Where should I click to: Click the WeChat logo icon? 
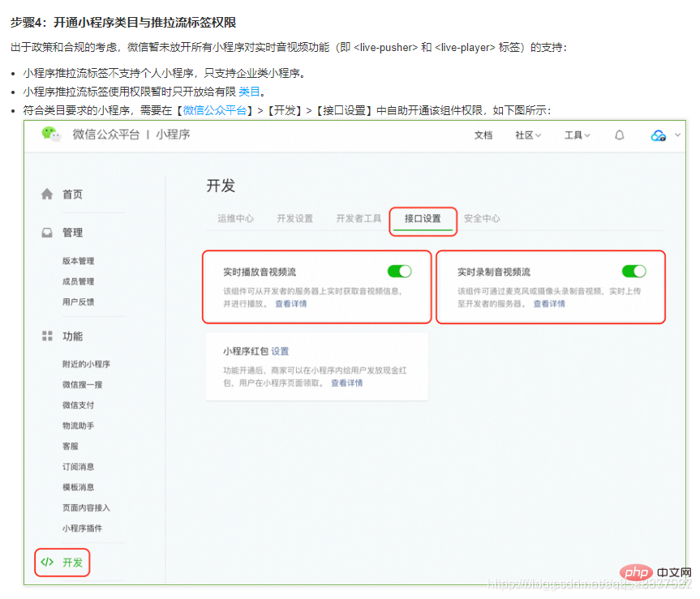[x=50, y=134]
